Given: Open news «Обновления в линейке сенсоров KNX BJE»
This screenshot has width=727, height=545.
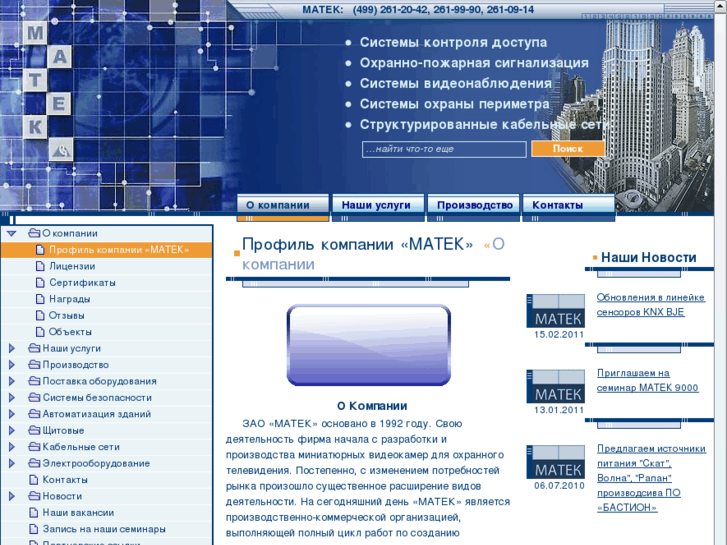Looking at the screenshot, I should point(650,305).
